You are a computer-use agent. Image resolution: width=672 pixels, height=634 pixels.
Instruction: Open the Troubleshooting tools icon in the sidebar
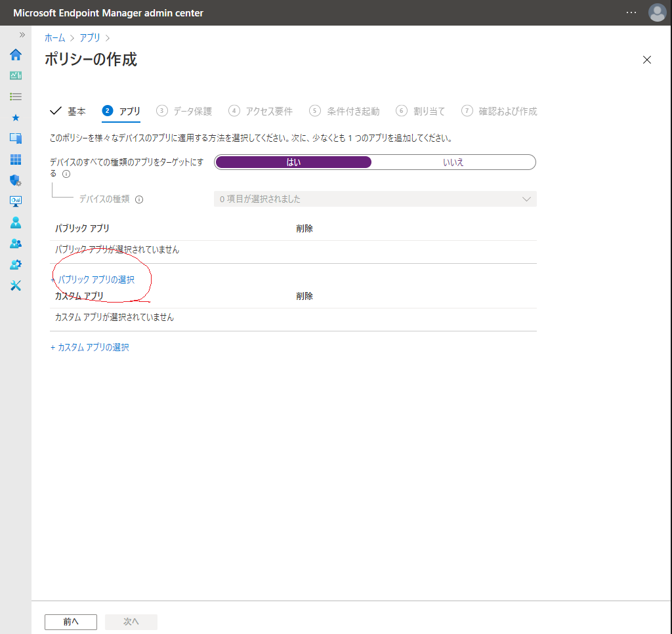16,285
